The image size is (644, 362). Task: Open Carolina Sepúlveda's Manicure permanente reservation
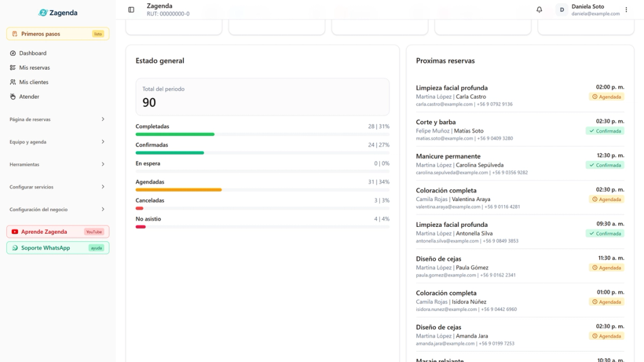[520, 164]
